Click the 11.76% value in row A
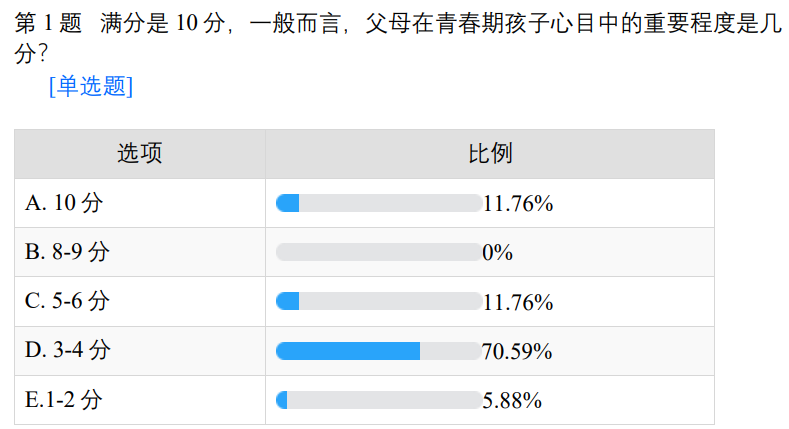 click(x=518, y=203)
